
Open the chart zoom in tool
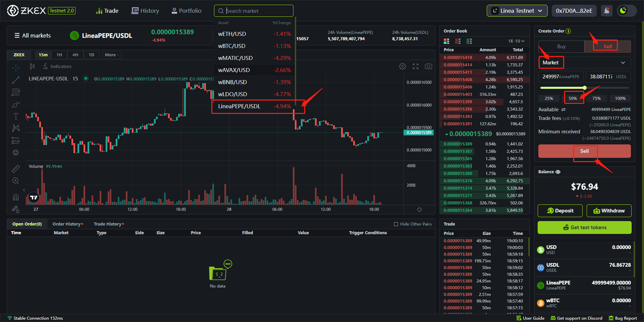16,181
